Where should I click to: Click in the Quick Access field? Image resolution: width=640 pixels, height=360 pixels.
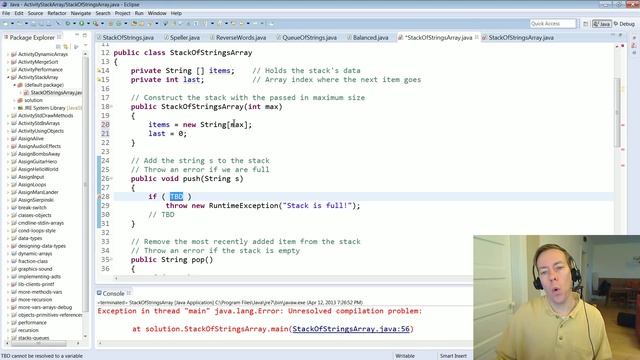(553, 24)
